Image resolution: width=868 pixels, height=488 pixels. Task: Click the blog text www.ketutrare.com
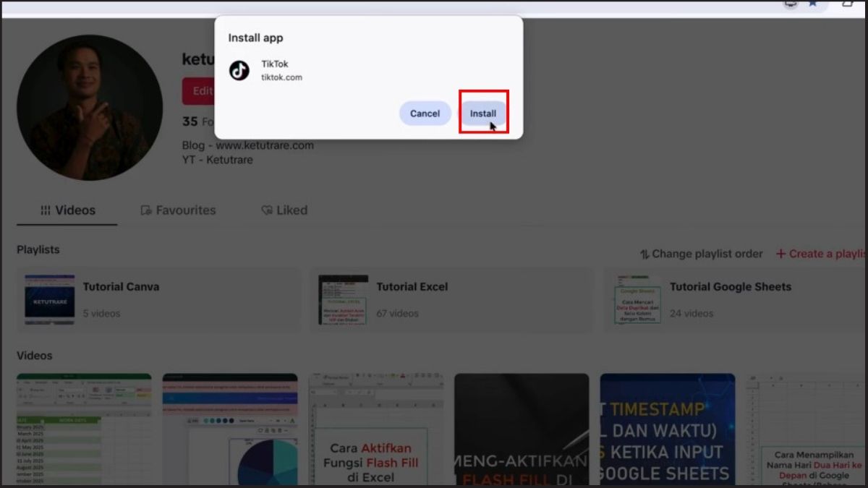(265, 145)
